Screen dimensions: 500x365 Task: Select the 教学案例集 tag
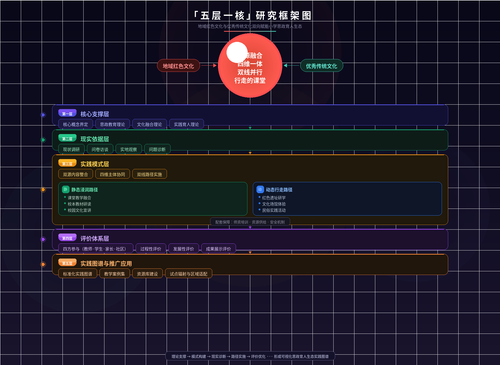point(114,274)
